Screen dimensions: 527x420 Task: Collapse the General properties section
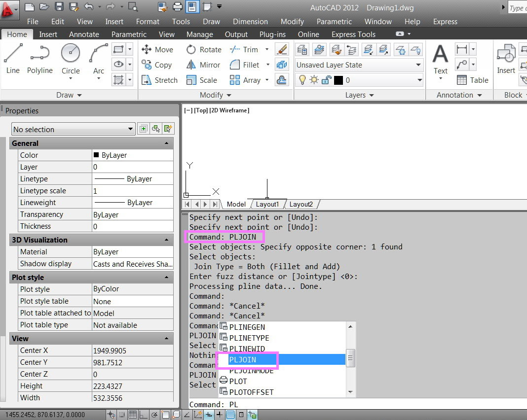pyautogui.click(x=167, y=143)
